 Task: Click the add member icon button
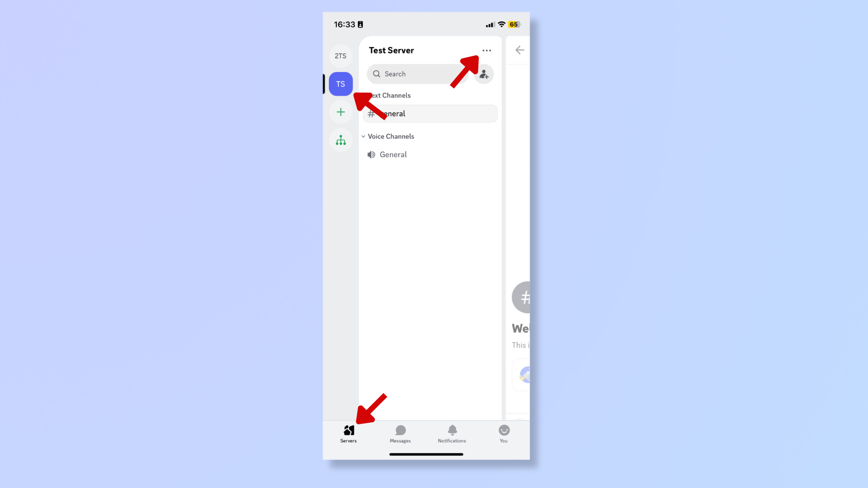click(483, 74)
